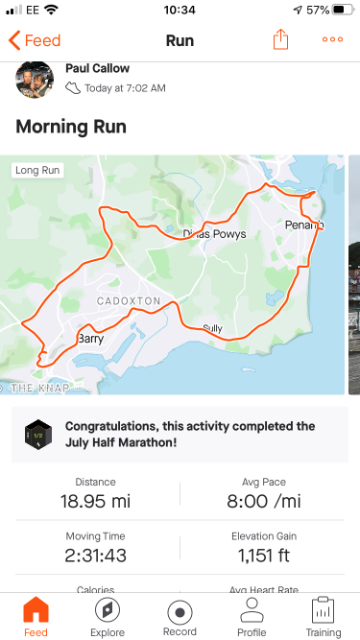Open Paul Callow's athlete name link

click(98, 68)
